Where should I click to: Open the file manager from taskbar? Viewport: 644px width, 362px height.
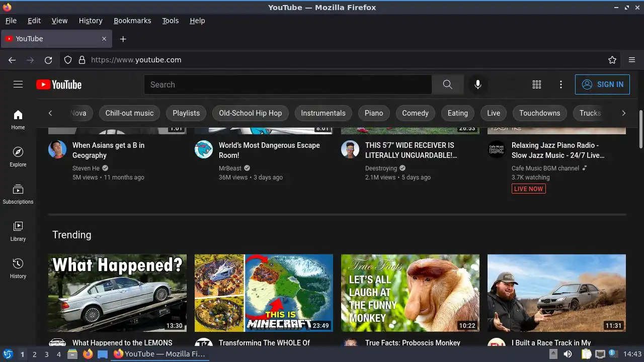click(x=72, y=354)
